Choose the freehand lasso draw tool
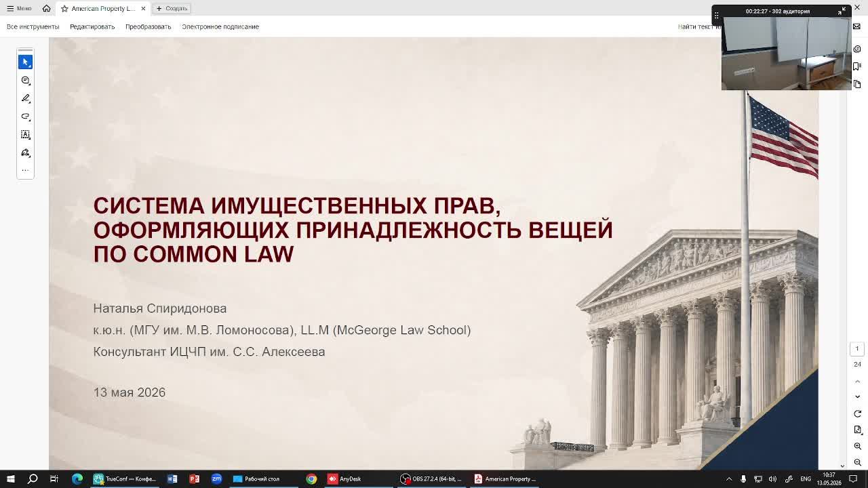The image size is (868, 488). click(25, 117)
